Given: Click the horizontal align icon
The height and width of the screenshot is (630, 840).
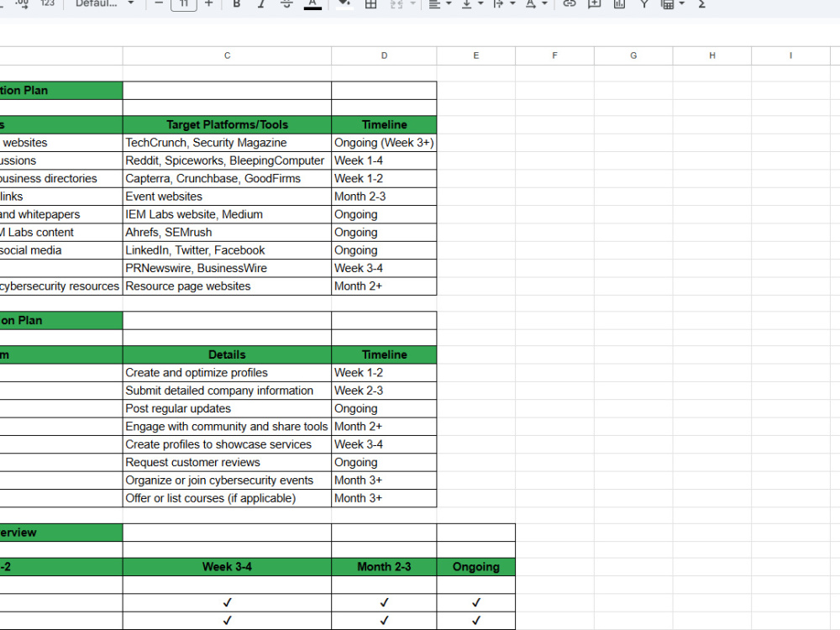Looking at the screenshot, I should 434,3.
